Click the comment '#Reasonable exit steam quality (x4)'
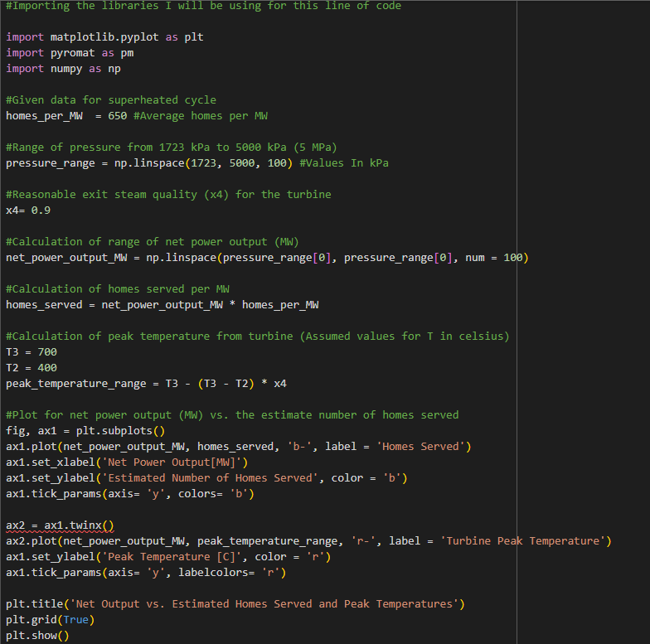This screenshot has height=644, width=650. pyautogui.click(x=168, y=195)
